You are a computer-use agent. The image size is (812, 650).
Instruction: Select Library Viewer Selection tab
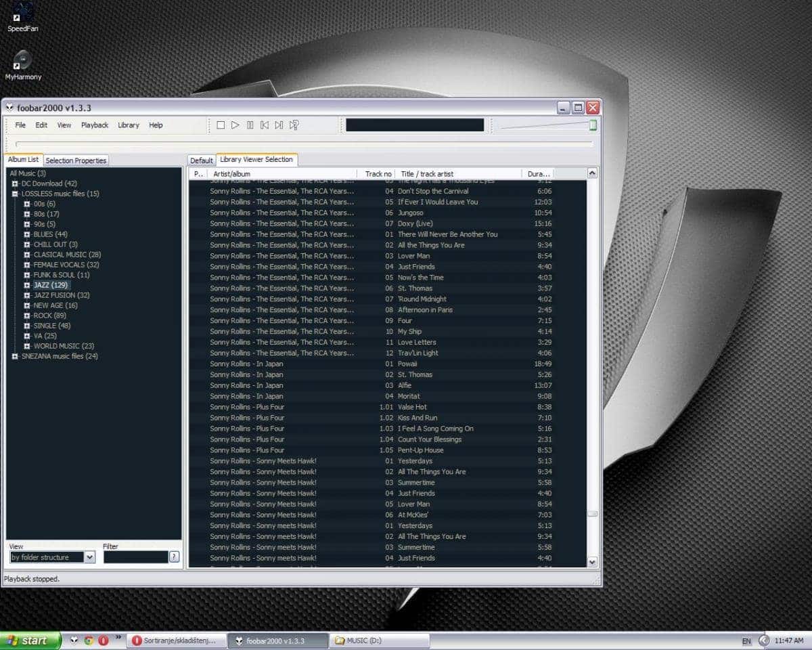(256, 160)
